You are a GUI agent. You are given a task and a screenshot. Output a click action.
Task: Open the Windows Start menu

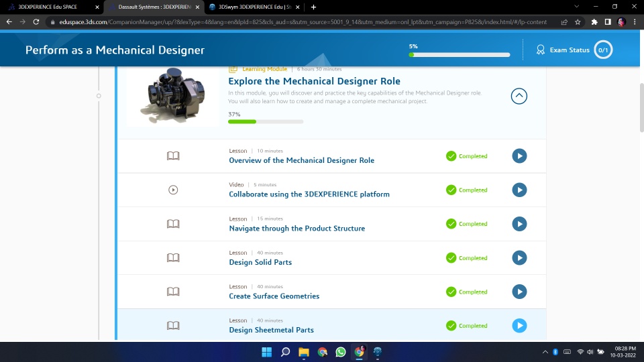click(266, 352)
